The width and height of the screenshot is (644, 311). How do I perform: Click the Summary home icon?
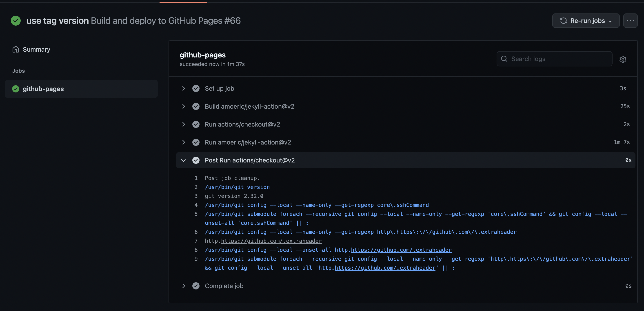[x=16, y=49]
